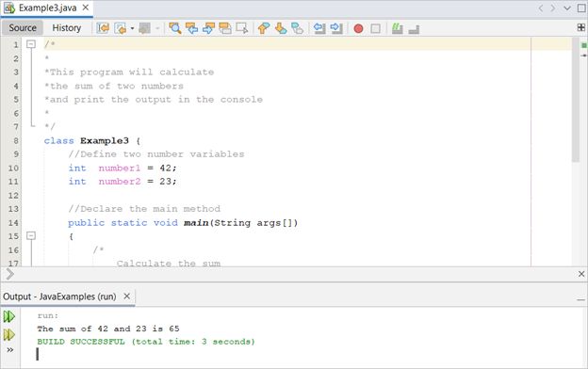This screenshot has height=369, width=588.
Task: Start macro recording with the red circle
Action: click(x=358, y=28)
